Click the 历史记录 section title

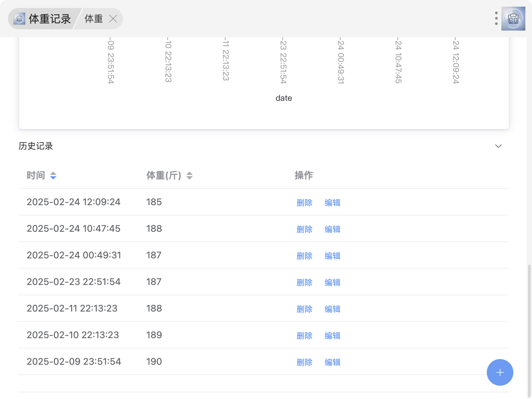(x=36, y=146)
